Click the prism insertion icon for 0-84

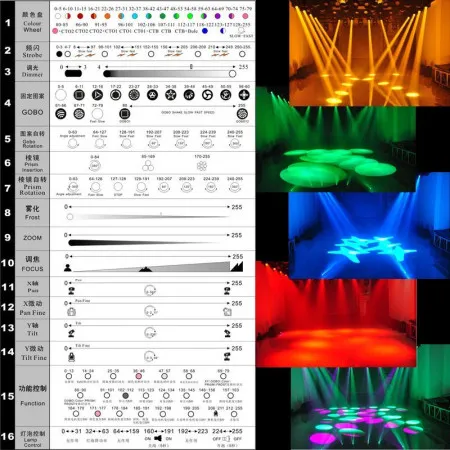click(x=95, y=165)
